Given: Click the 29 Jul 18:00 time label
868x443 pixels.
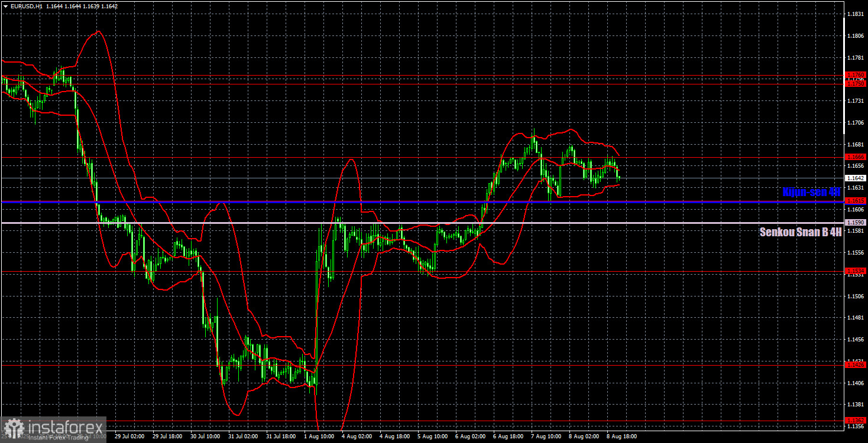Looking at the screenshot, I should point(167,437).
